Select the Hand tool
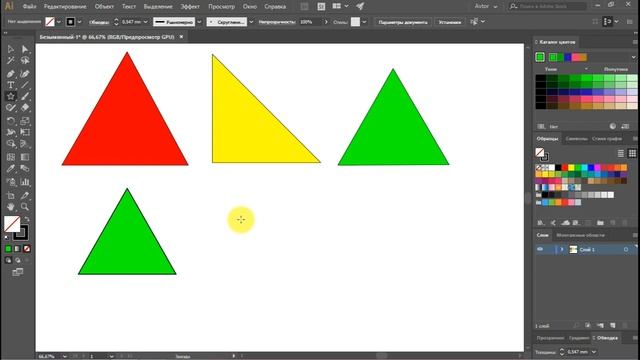This screenshot has width=640, height=360. click(11, 207)
